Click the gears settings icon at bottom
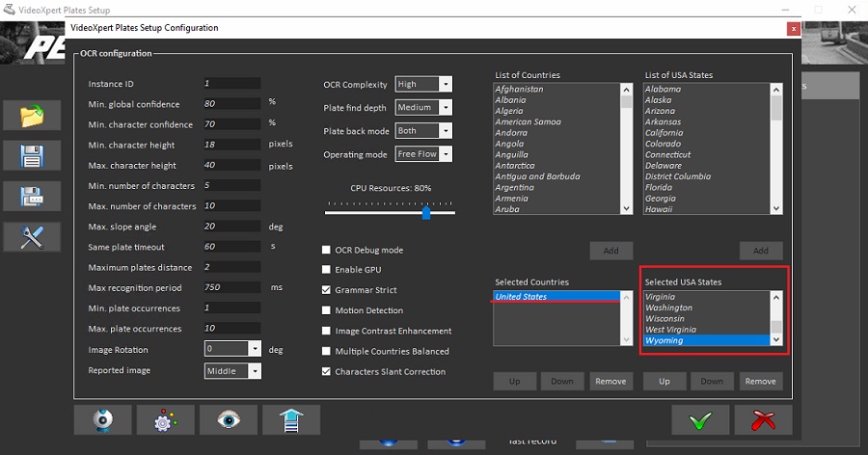868x455 pixels. 166,419
